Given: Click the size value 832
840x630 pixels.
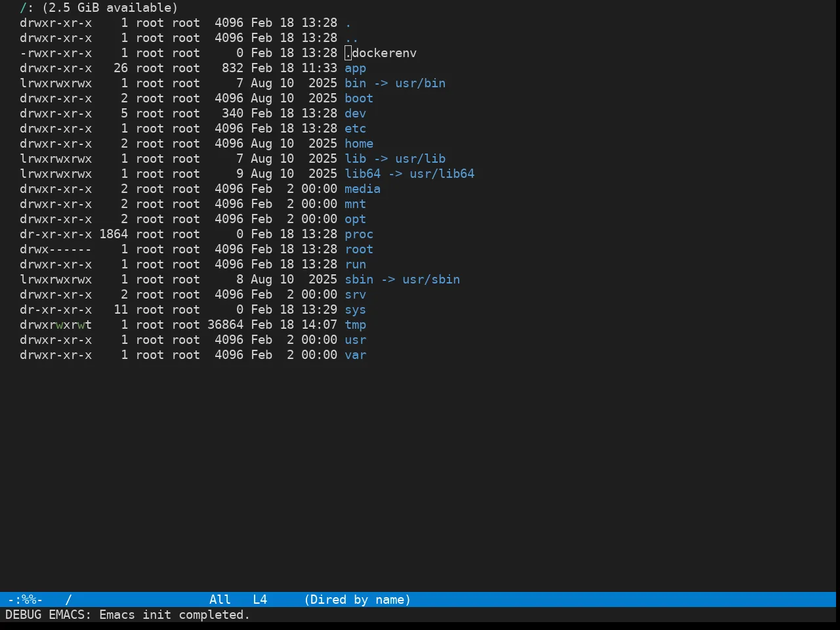Looking at the screenshot, I should [x=232, y=68].
